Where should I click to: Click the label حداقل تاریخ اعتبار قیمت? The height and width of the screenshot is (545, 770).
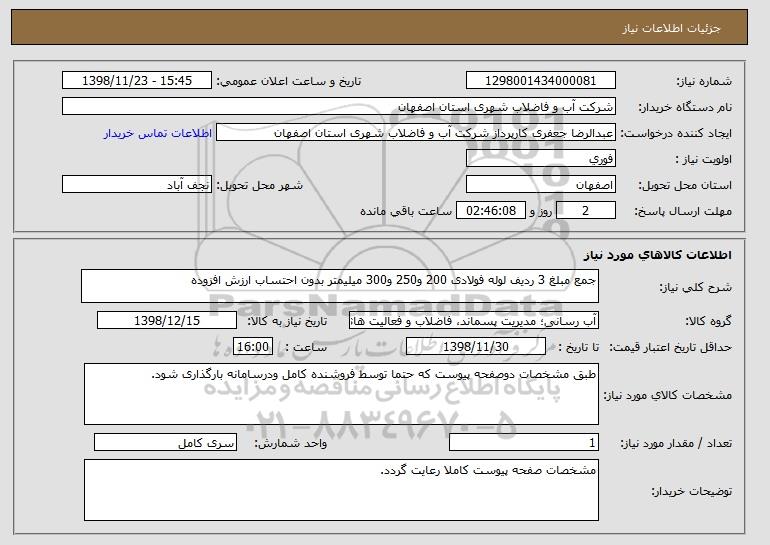(x=671, y=348)
